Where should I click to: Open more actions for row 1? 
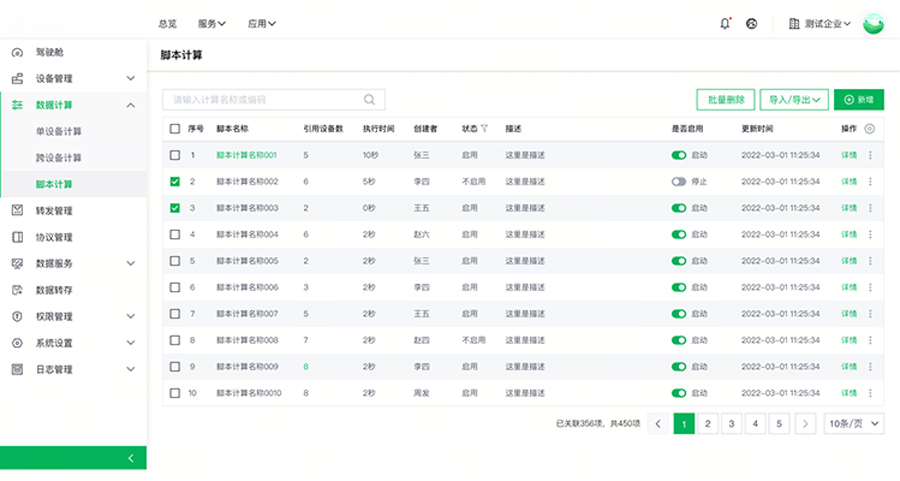[870, 156]
